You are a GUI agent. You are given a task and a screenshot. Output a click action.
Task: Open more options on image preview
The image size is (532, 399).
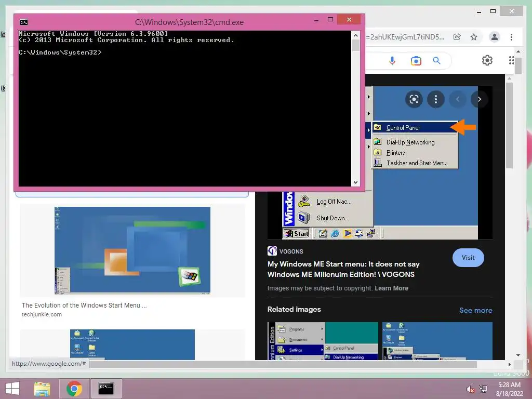(436, 99)
